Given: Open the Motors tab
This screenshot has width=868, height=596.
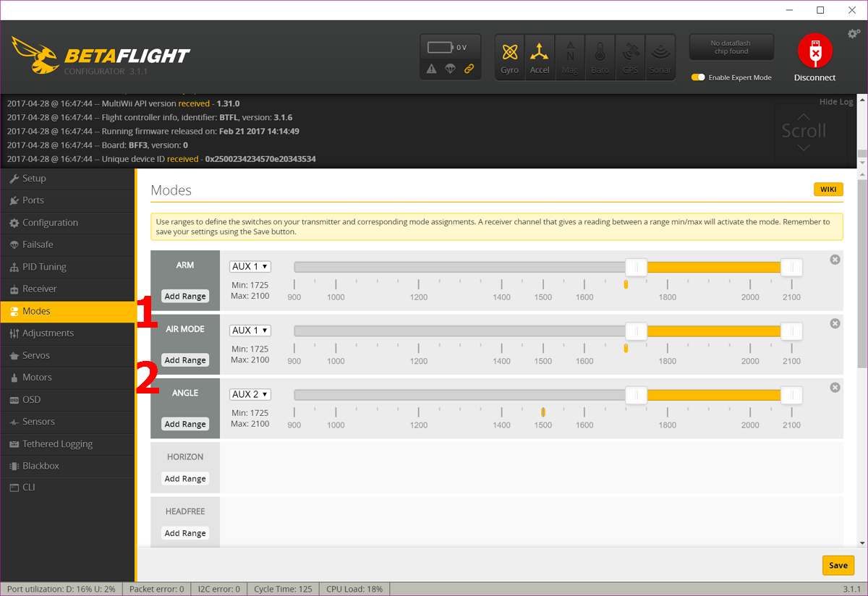Looking at the screenshot, I should click(x=67, y=378).
